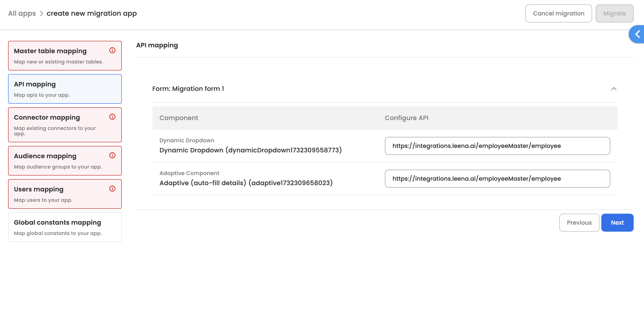Screen dimensions: 644x325
Task: Focus the Adaptive Component API URL field
Action: pyautogui.click(x=497, y=179)
